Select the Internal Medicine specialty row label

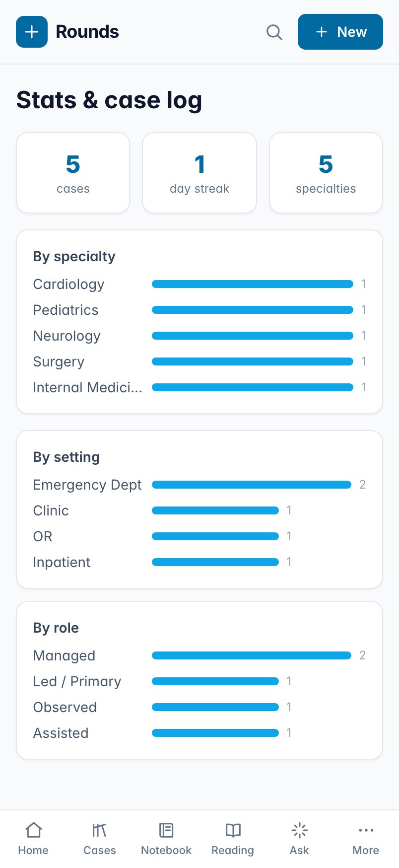click(88, 387)
